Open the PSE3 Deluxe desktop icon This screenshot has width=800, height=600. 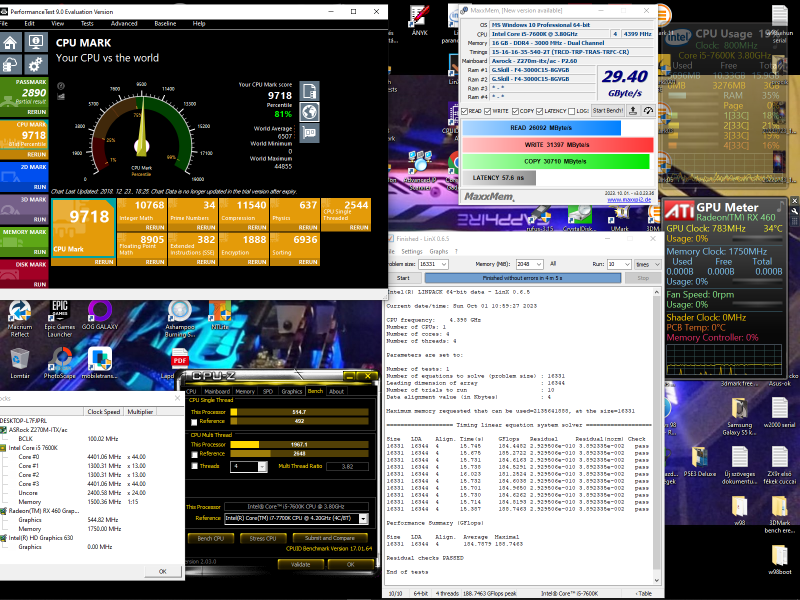coord(699,462)
